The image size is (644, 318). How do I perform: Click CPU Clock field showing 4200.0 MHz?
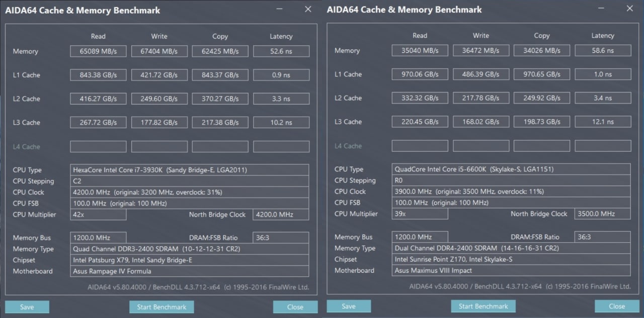(190, 192)
